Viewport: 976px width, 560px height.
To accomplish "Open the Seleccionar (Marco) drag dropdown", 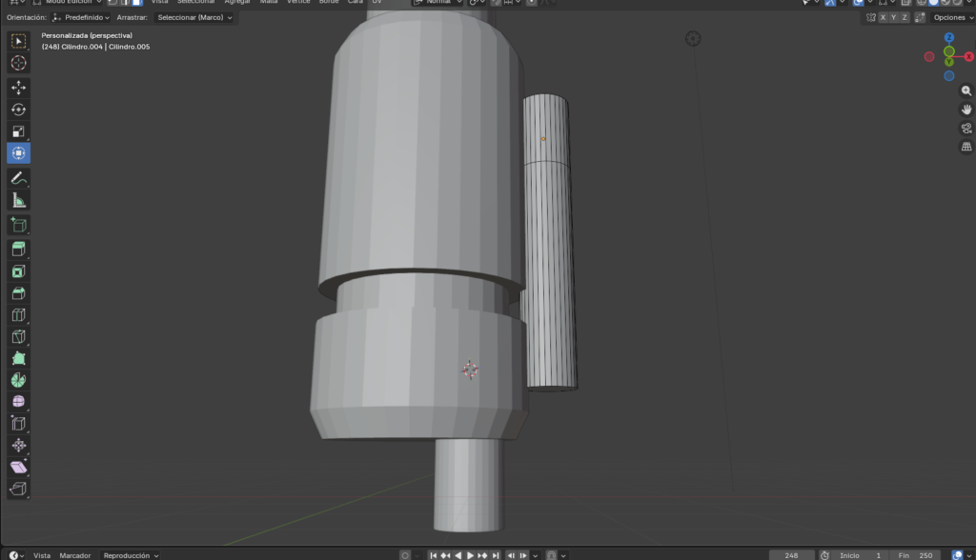I will pyautogui.click(x=194, y=17).
